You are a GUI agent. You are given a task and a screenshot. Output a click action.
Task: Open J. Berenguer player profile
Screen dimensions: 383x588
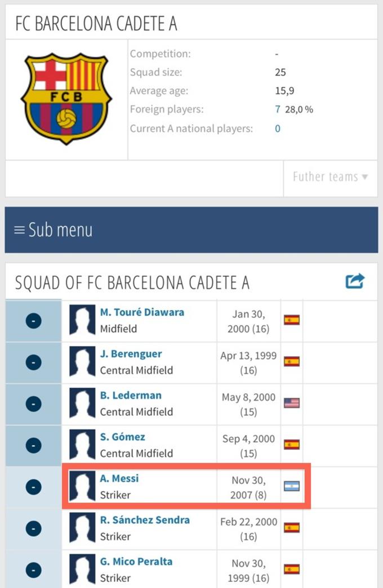131,354
